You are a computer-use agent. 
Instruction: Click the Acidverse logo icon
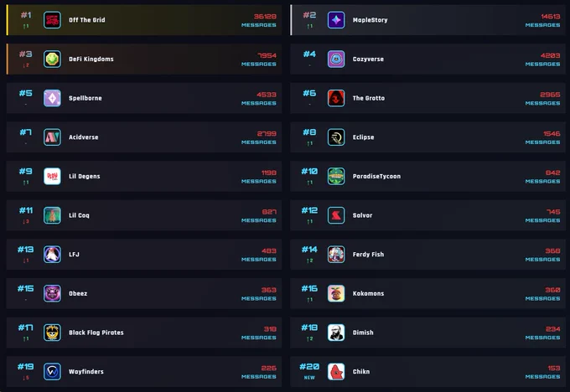pyautogui.click(x=52, y=137)
